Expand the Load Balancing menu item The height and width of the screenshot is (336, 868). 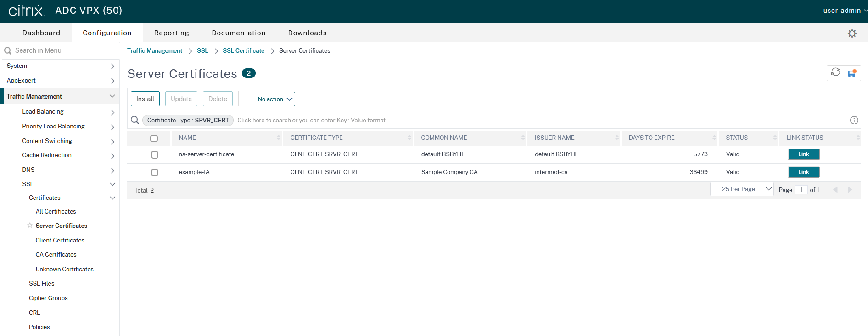[43, 112]
